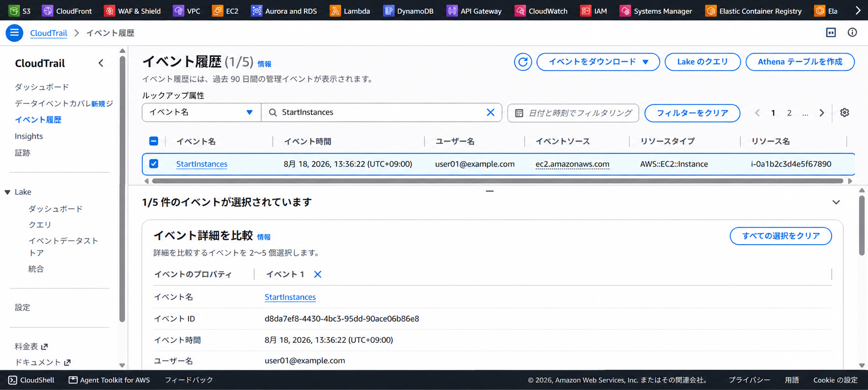The height and width of the screenshot is (390, 868).
Task: Collapse the selected events details panel
Action: click(x=836, y=202)
